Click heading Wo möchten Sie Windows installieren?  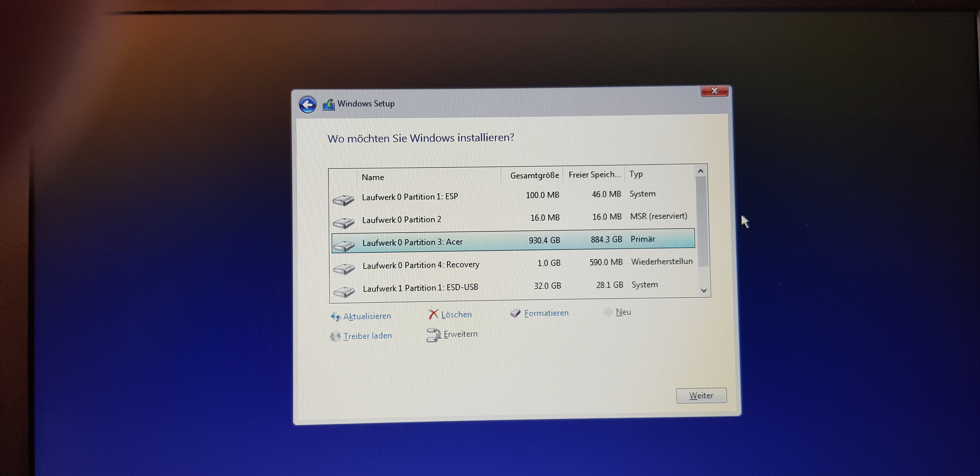click(x=421, y=138)
